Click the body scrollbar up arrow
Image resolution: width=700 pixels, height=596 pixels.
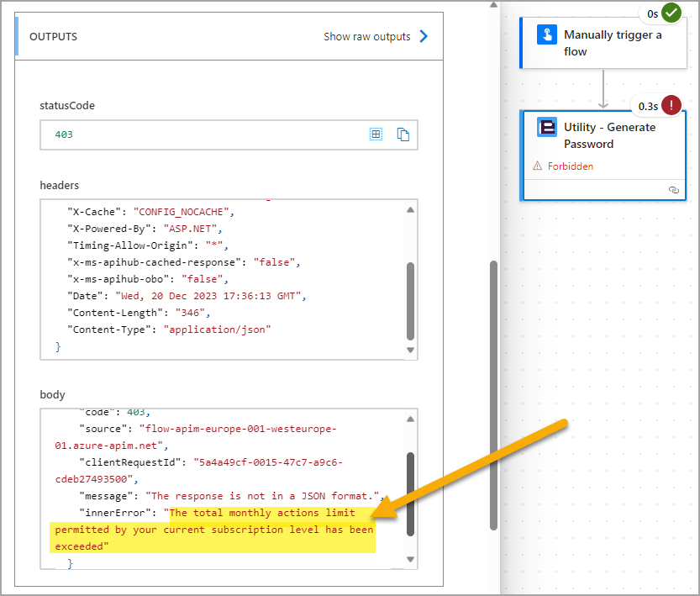coord(410,419)
